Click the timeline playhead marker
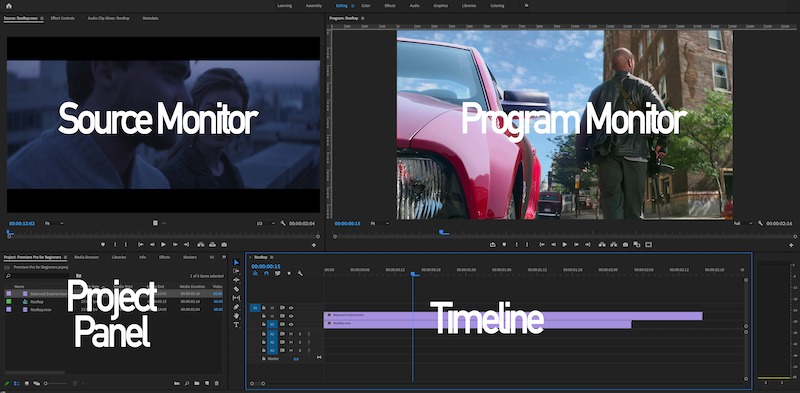The height and width of the screenshot is (393, 800). tap(415, 274)
